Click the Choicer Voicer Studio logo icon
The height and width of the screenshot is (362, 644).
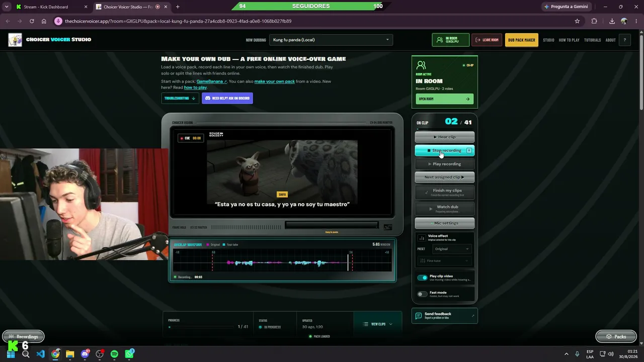click(15, 40)
